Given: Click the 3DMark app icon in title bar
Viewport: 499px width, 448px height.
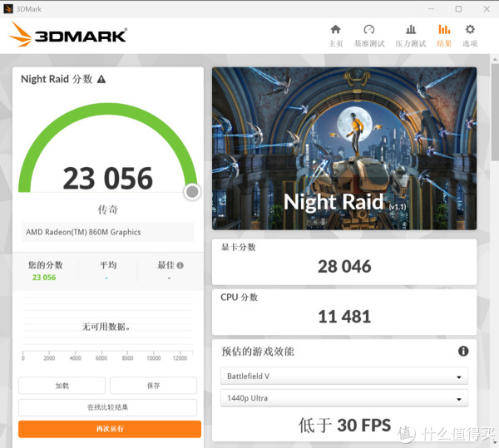Looking at the screenshot, I should pos(9,8).
